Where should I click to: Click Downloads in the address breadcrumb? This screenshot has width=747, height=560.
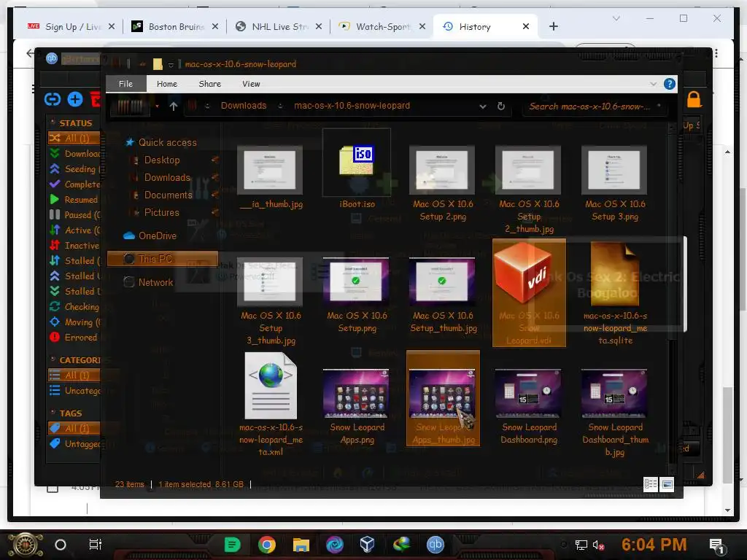pyautogui.click(x=244, y=106)
